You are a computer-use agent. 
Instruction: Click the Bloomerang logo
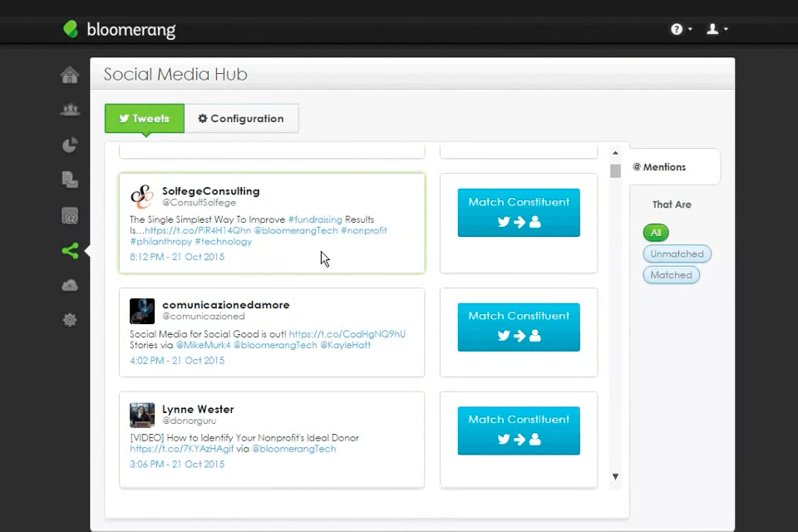click(119, 30)
